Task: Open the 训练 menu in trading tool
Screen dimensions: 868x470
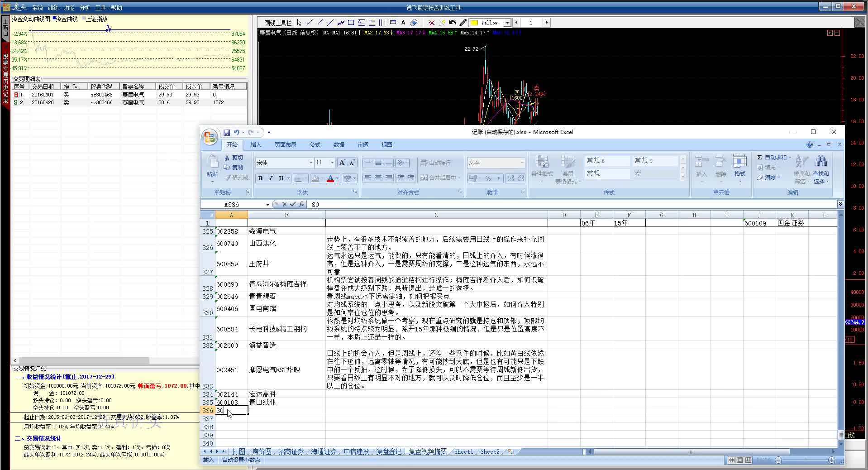Action: coord(53,8)
